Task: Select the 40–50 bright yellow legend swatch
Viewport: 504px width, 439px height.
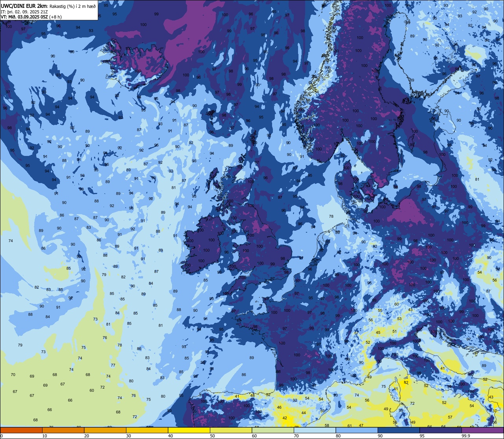Action: pyautogui.click(x=189, y=430)
